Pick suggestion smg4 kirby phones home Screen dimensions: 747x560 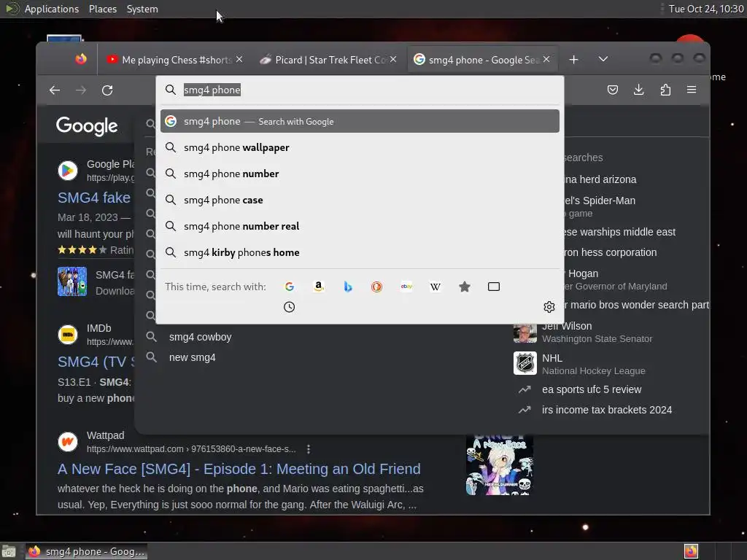(360, 252)
